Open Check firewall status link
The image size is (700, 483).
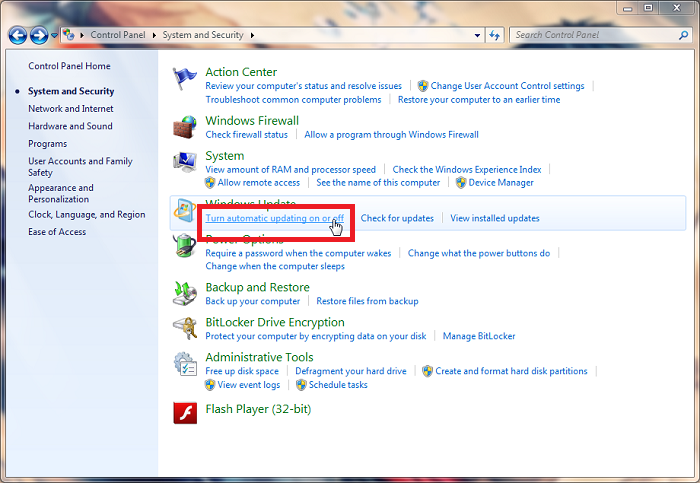246,134
